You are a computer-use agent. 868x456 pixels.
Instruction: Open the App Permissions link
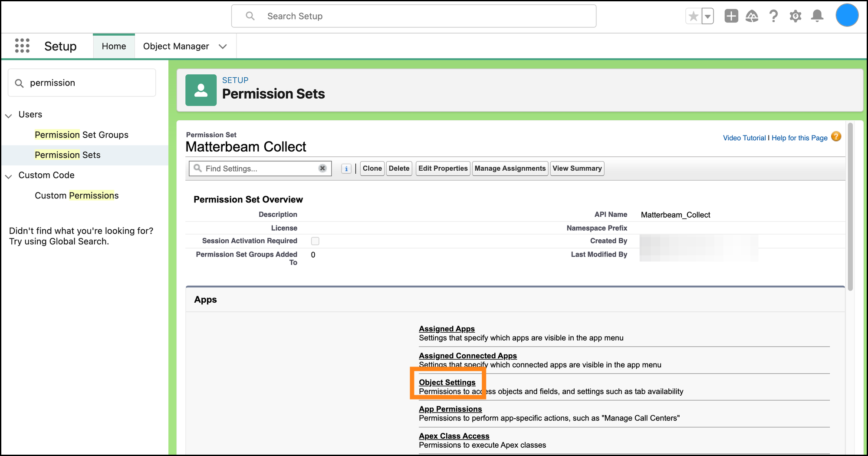[450, 409]
